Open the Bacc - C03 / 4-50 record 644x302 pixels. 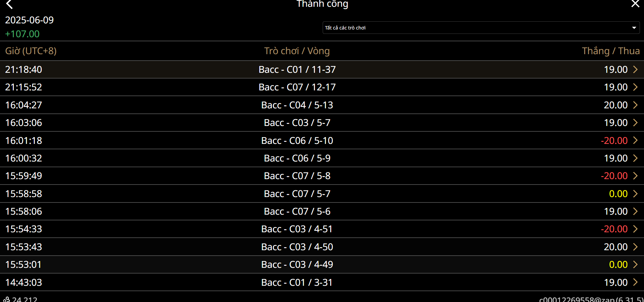[x=297, y=247]
